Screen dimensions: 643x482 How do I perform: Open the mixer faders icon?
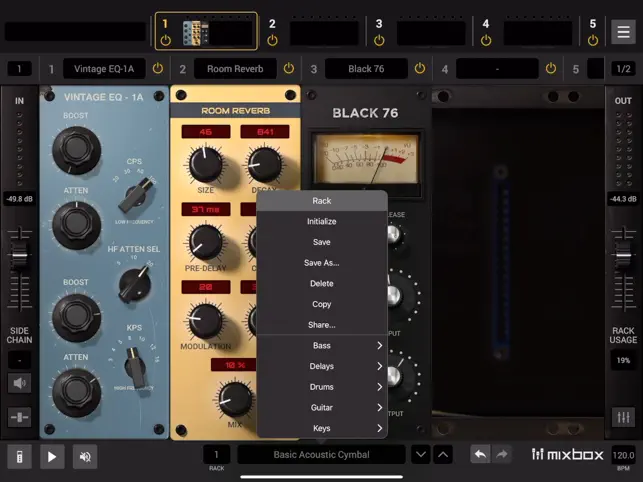[x=623, y=418]
